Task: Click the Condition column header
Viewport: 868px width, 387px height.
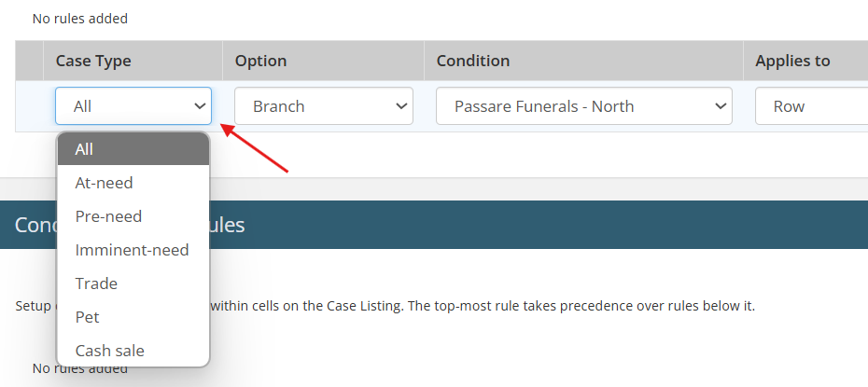Action: pos(472,61)
